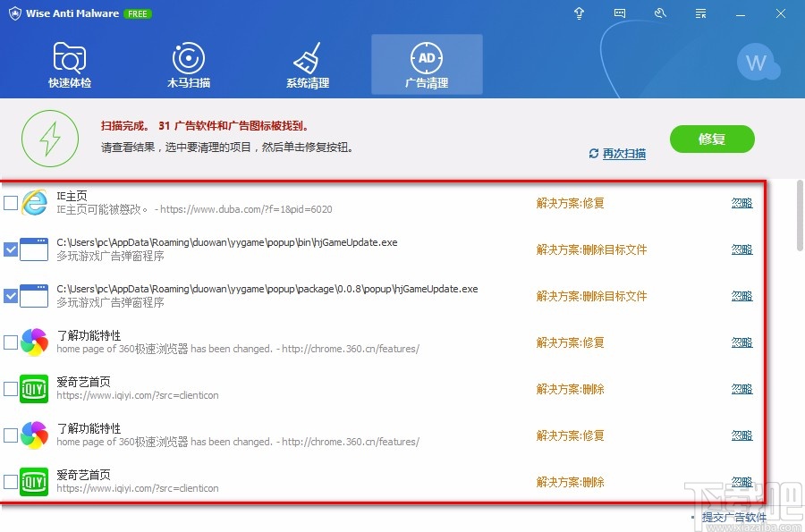Click the W account avatar icon
Image resolution: width=805 pixels, height=532 pixels.
click(x=758, y=63)
